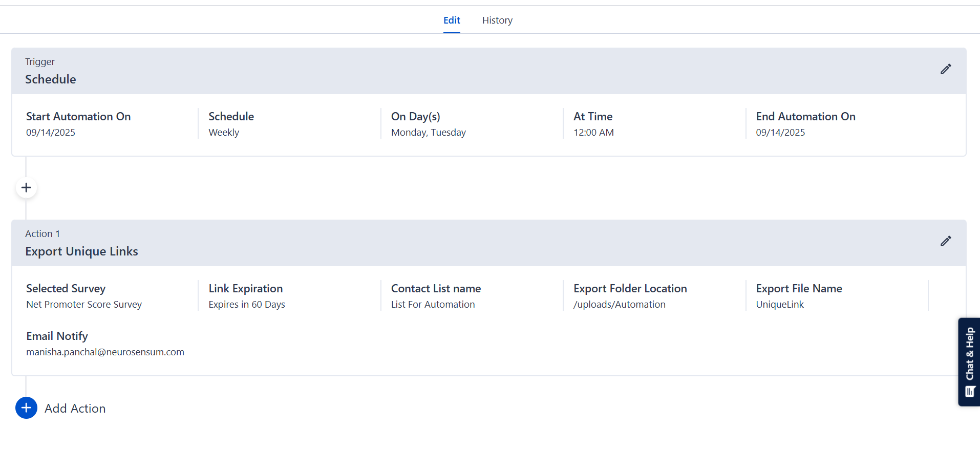Viewport: 980px width, 471px height.
Task: Click the Weekly schedule value
Action: (x=224, y=133)
